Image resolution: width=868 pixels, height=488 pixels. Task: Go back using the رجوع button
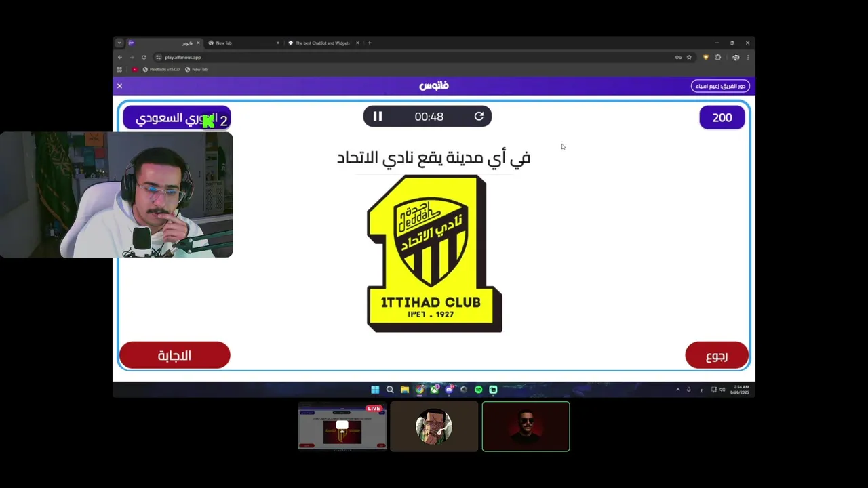click(x=717, y=355)
